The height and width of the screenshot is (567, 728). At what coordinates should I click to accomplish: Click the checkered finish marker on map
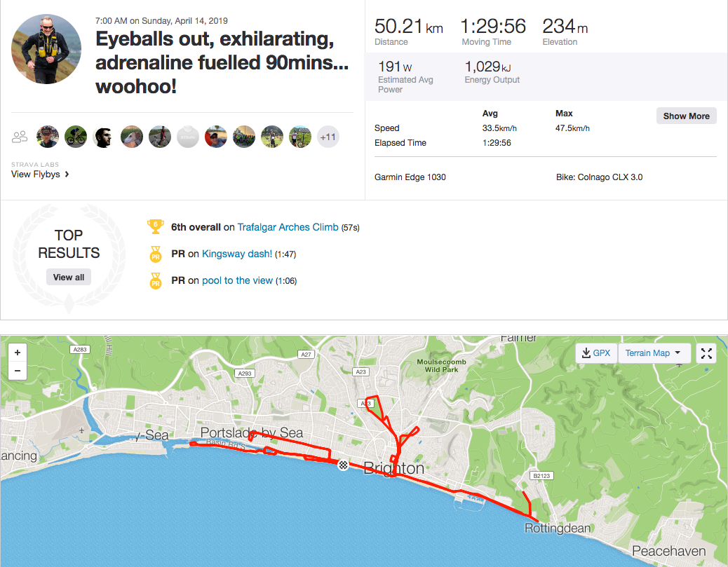tap(343, 465)
